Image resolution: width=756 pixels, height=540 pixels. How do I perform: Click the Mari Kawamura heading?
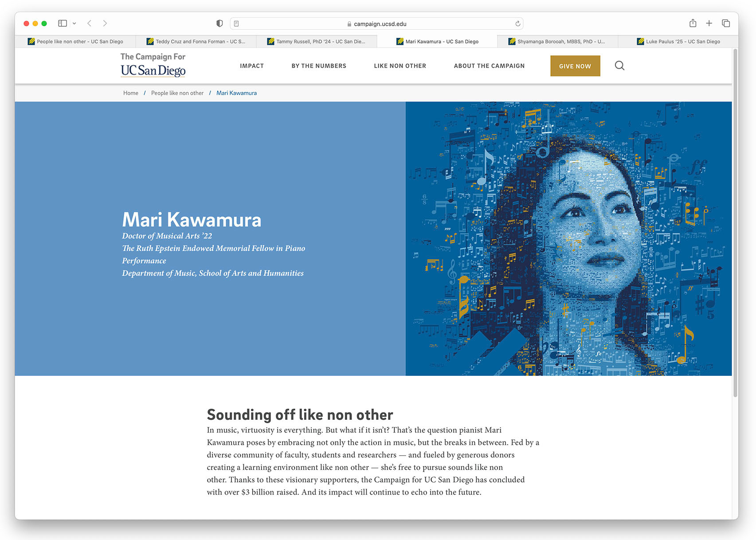click(192, 220)
